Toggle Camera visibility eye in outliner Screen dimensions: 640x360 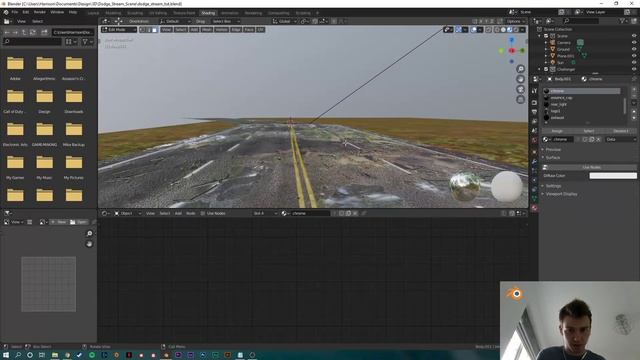point(634,42)
